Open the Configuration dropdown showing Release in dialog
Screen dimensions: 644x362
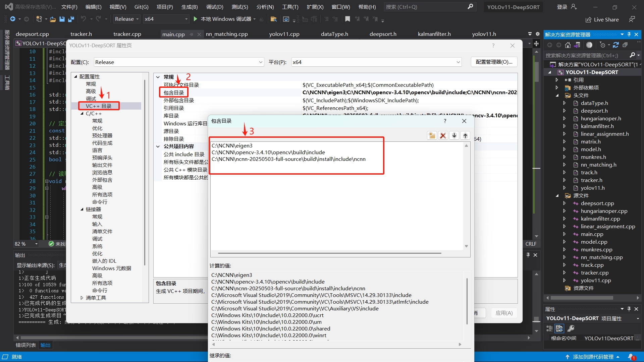click(x=179, y=62)
